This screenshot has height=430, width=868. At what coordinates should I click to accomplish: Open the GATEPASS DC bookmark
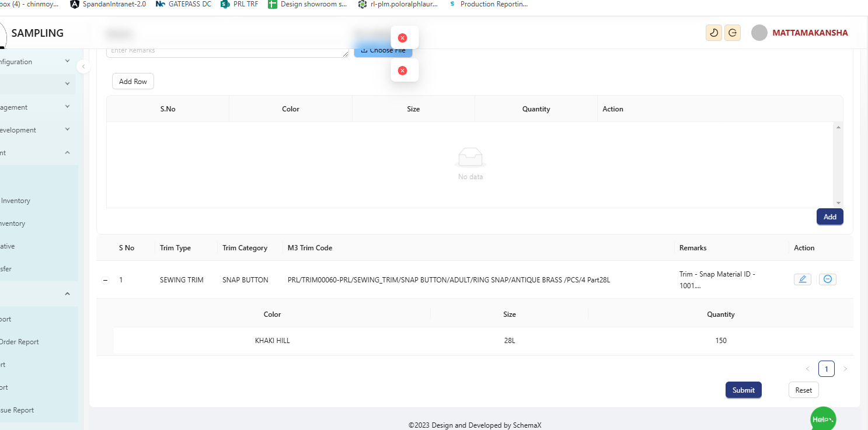[x=183, y=4]
